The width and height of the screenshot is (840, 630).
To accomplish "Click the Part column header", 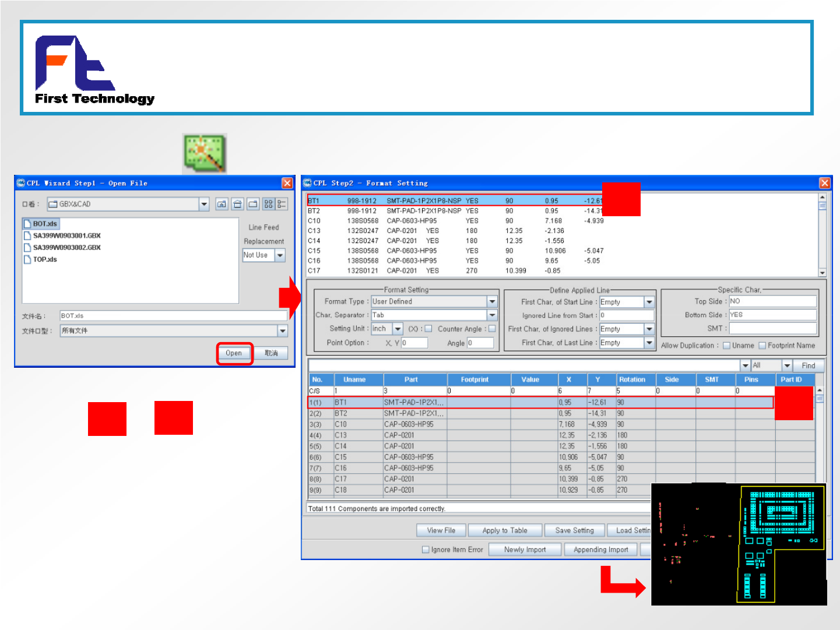I will [411, 379].
